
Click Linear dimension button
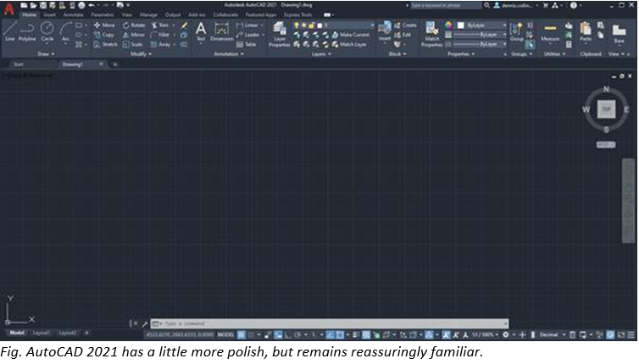pos(249,25)
